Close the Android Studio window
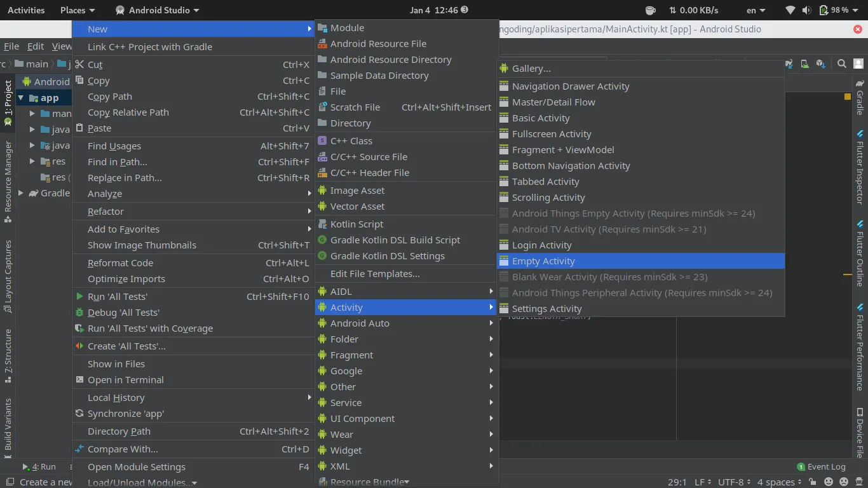This screenshot has width=868, height=488. click(x=858, y=29)
